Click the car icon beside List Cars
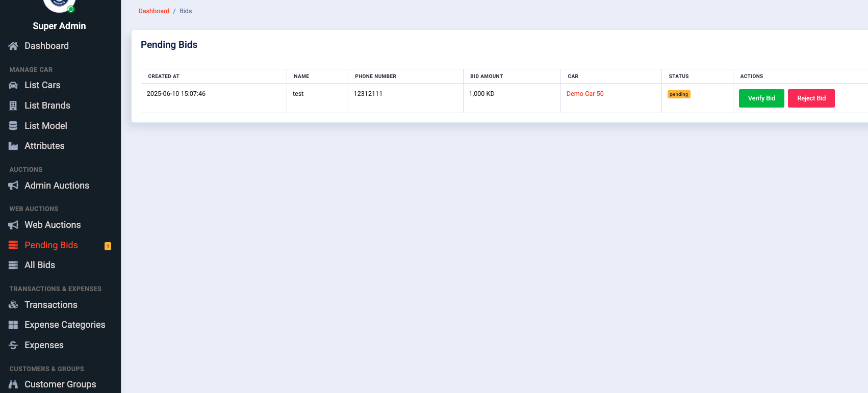Viewport: 868px width, 393px height. point(13,85)
